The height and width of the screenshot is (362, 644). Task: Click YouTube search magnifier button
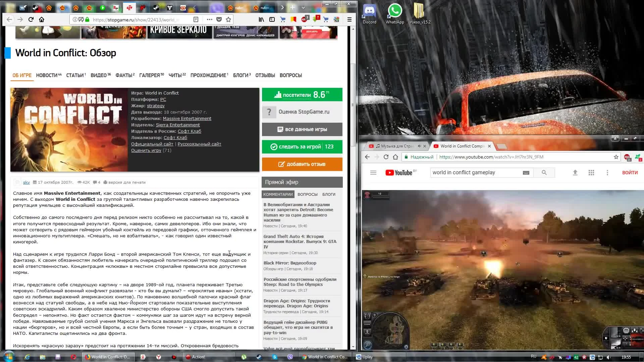544,173
